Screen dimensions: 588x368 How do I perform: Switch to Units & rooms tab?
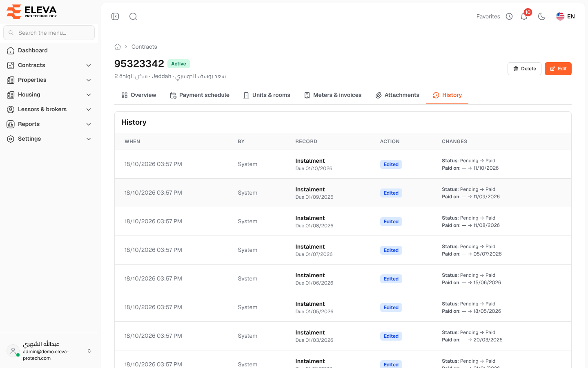tap(266, 95)
